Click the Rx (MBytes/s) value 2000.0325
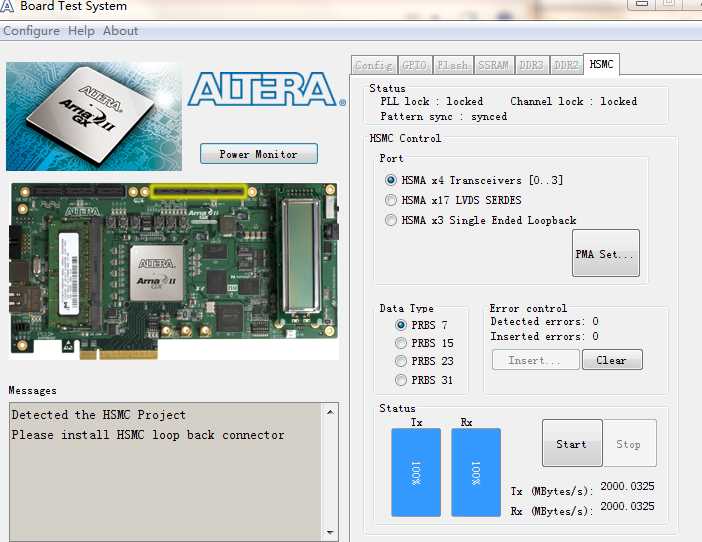The height and width of the screenshot is (542, 702). coord(627,506)
